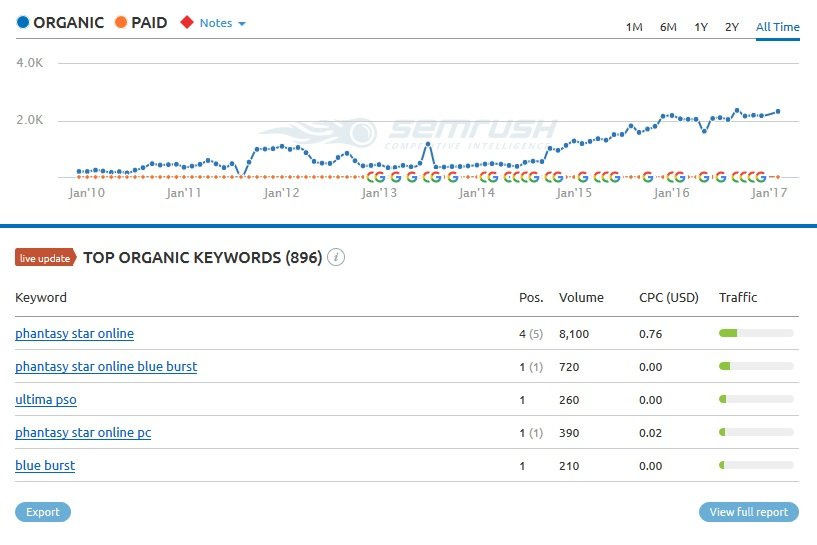
Task: Click the Google note marker nearest Jan'15
Action: pos(583,177)
